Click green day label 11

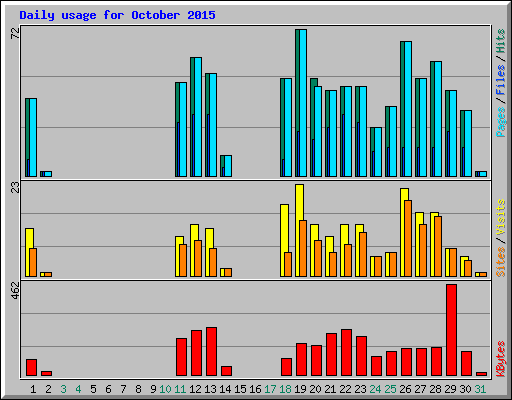click(x=180, y=389)
